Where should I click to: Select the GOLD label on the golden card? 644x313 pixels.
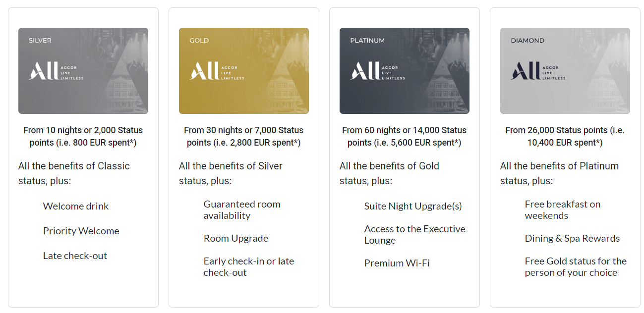[199, 41]
